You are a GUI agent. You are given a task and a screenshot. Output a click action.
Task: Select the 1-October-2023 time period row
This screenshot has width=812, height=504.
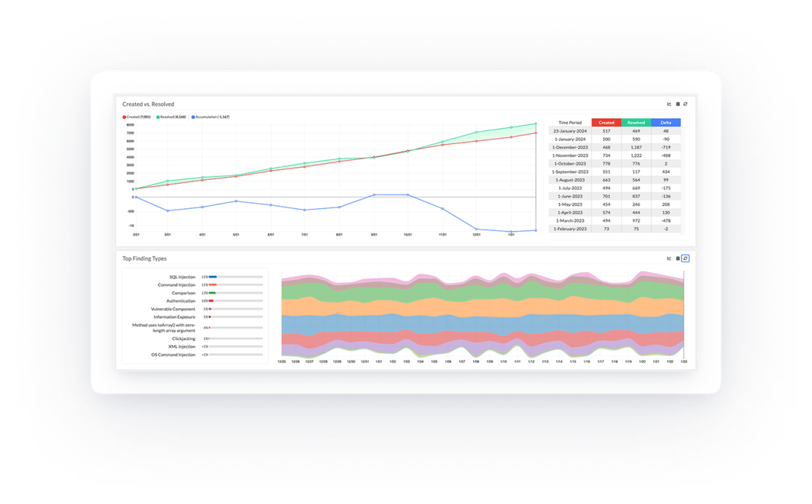pos(614,163)
